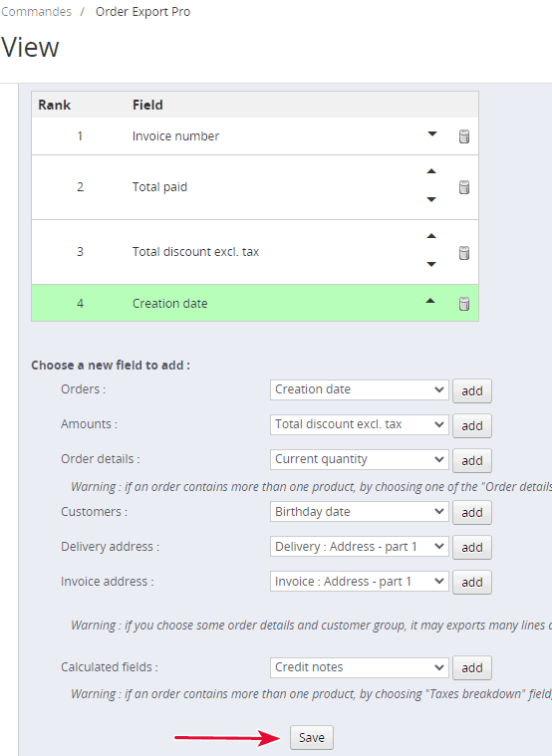Open Order Export Pro breadcrumb
Viewport: 552px width, 756px height.
pyautogui.click(x=142, y=12)
